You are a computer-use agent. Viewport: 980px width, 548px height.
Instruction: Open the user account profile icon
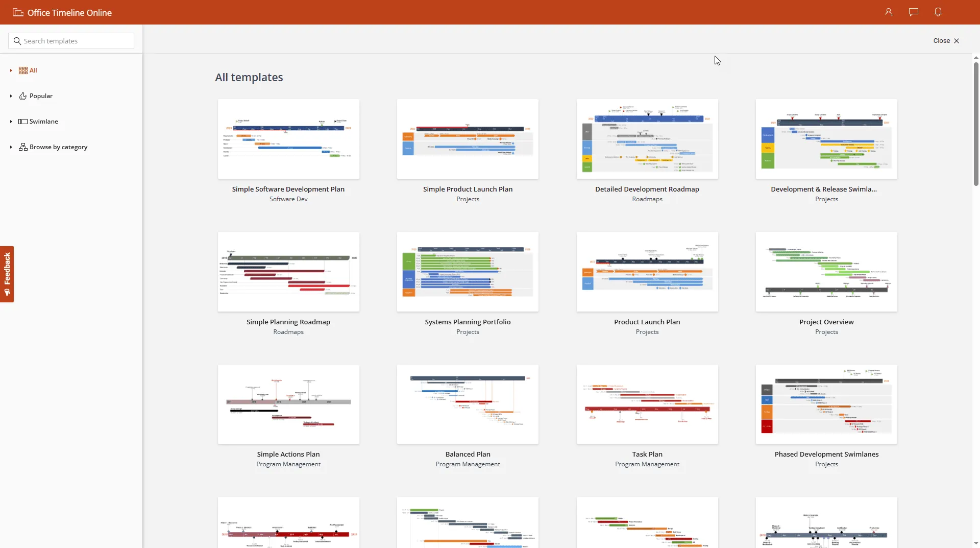coord(889,12)
